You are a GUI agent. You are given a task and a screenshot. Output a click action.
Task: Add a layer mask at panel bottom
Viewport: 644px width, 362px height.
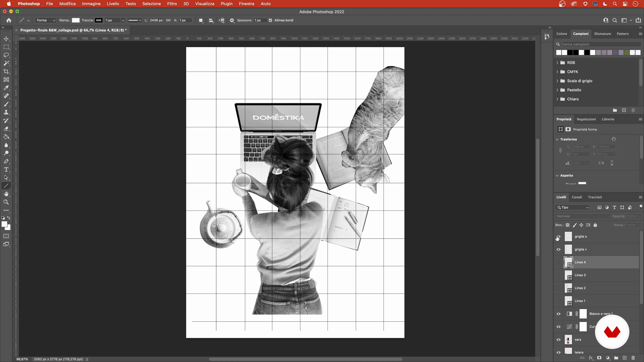pyautogui.click(x=599, y=358)
